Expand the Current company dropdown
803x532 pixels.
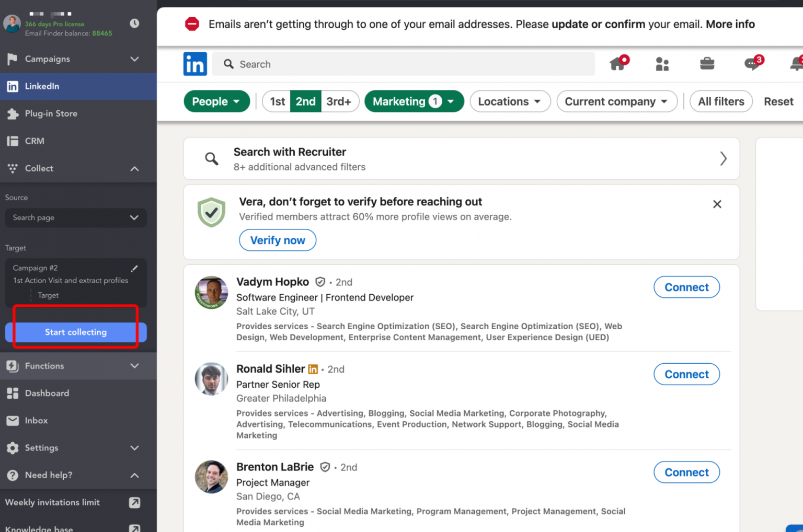pyautogui.click(x=616, y=101)
